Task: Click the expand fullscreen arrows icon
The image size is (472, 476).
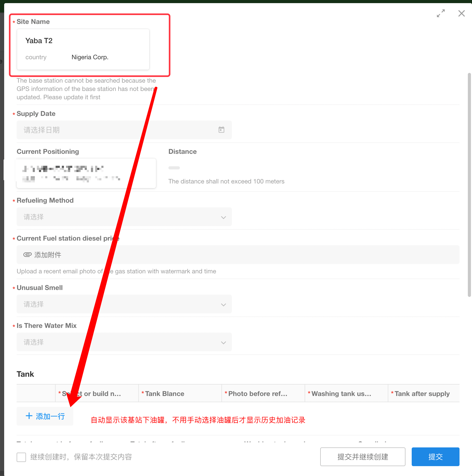Action: click(441, 13)
